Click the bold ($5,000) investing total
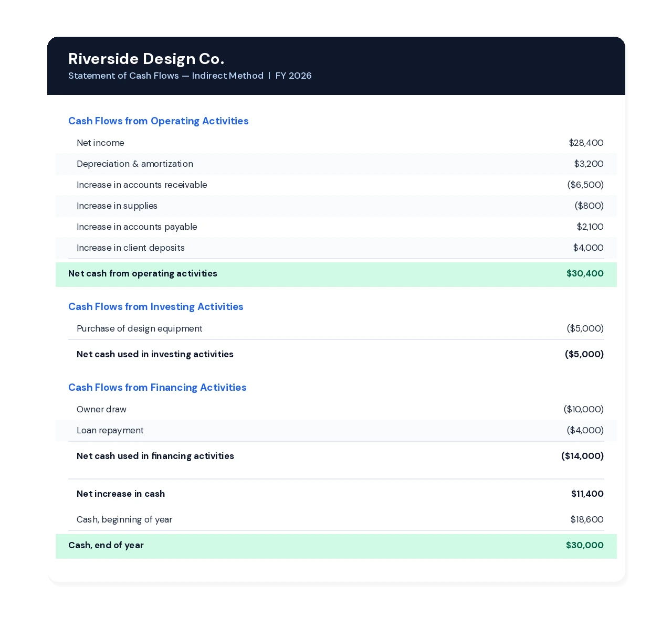Image resolution: width=672 pixels, height=618 pixels. click(584, 354)
